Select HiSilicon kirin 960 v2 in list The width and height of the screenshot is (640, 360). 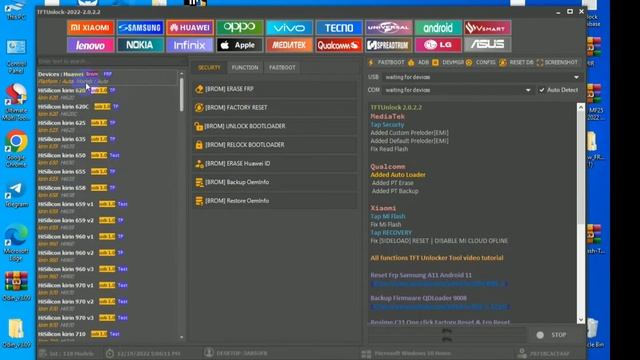107,256
